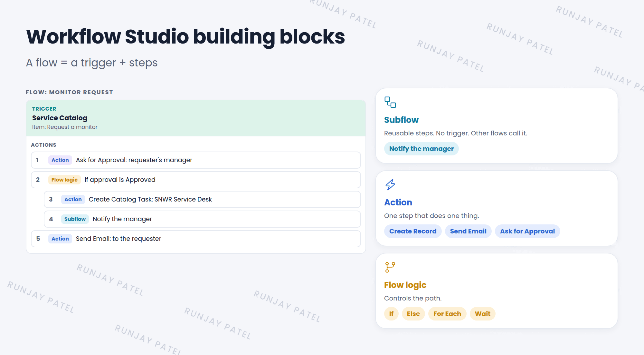Screen dimensions: 644x355
Task: Click the 'Flow logic' card heading
Action: [x=405, y=285]
